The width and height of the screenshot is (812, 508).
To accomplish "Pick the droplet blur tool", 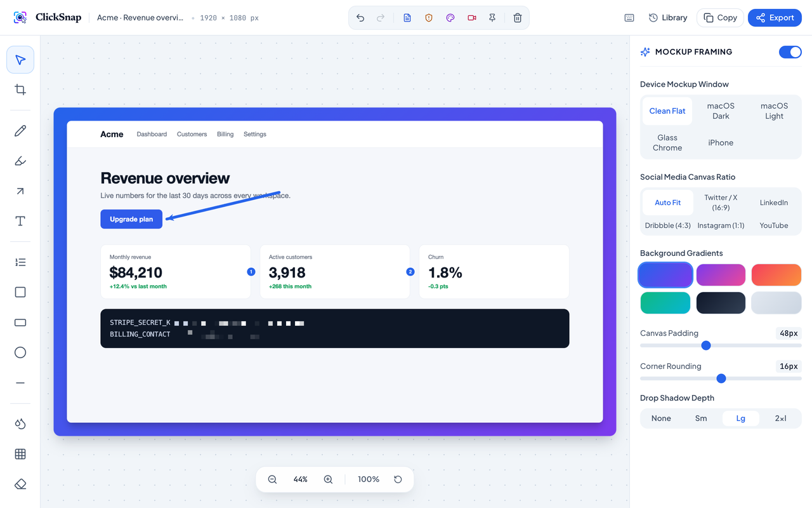I will pyautogui.click(x=20, y=424).
